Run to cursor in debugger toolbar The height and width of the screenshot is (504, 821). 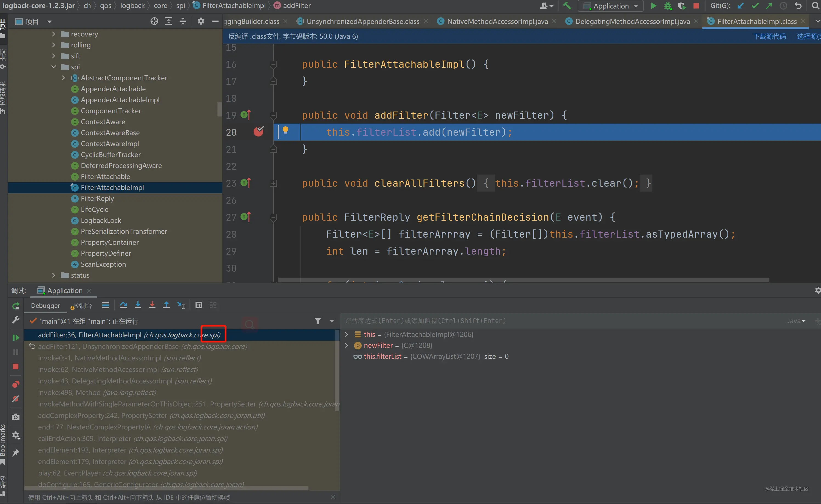tap(181, 305)
